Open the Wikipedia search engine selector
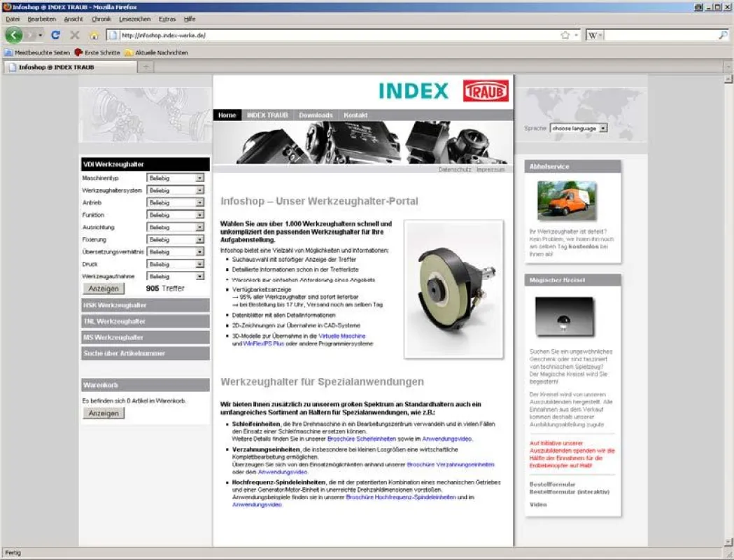This screenshot has height=560, width=734. (595, 36)
